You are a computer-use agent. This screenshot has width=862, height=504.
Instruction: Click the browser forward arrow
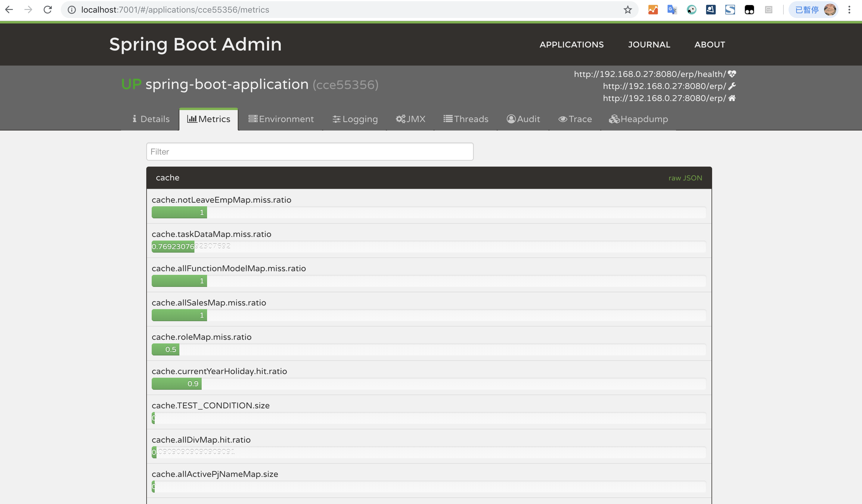click(x=28, y=10)
